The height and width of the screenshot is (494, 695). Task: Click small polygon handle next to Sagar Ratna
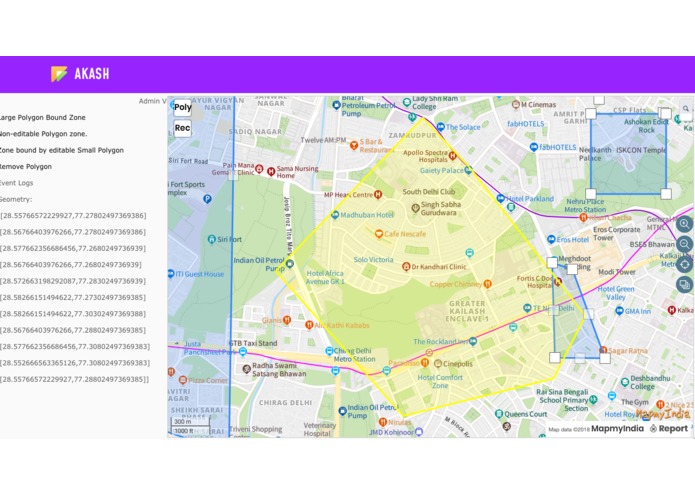click(605, 358)
